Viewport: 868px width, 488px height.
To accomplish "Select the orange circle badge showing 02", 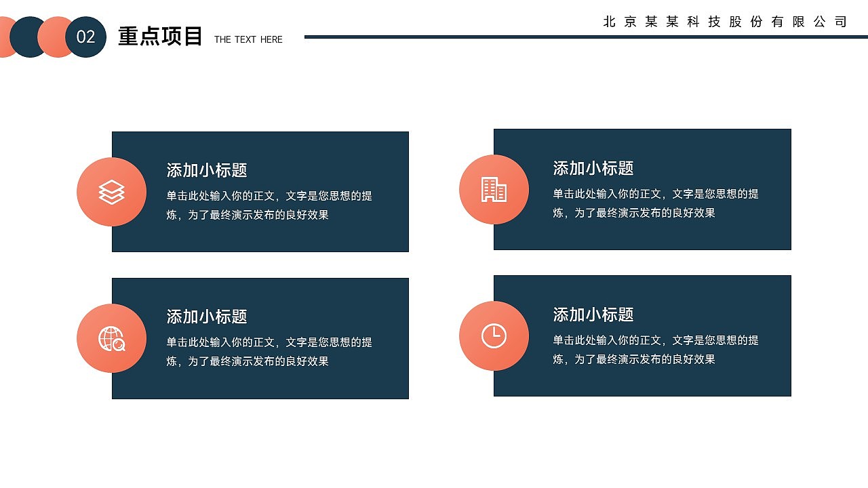I will [x=84, y=37].
